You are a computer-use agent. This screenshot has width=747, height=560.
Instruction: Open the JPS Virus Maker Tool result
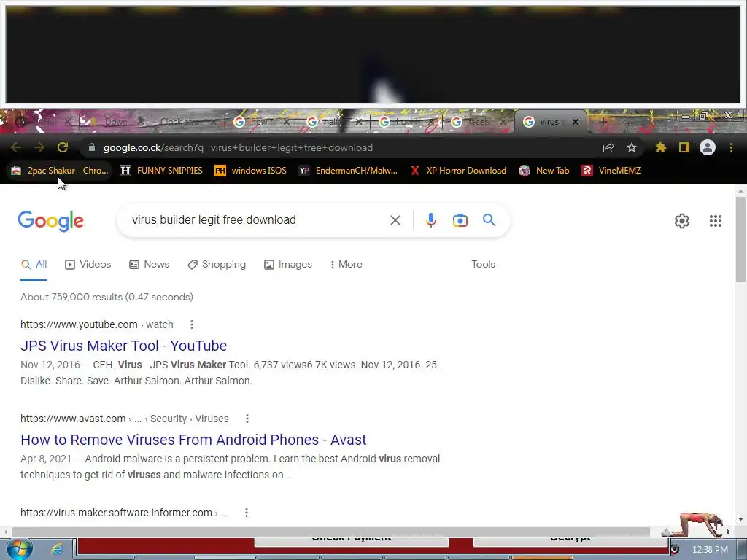[x=123, y=346]
